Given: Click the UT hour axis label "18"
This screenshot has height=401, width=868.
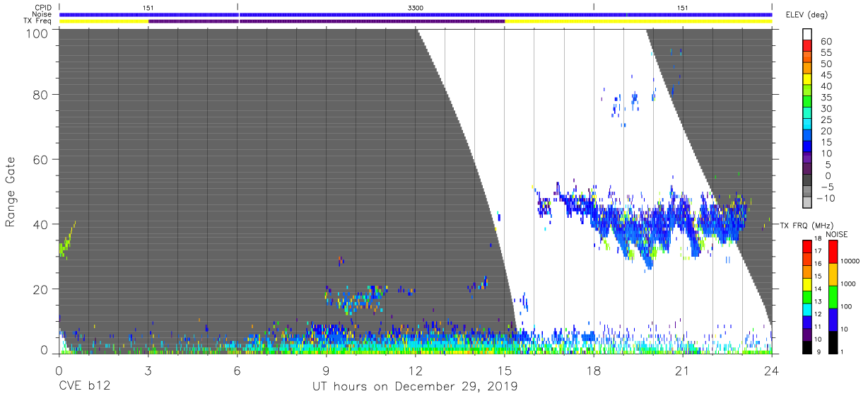Looking at the screenshot, I should (594, 370).
